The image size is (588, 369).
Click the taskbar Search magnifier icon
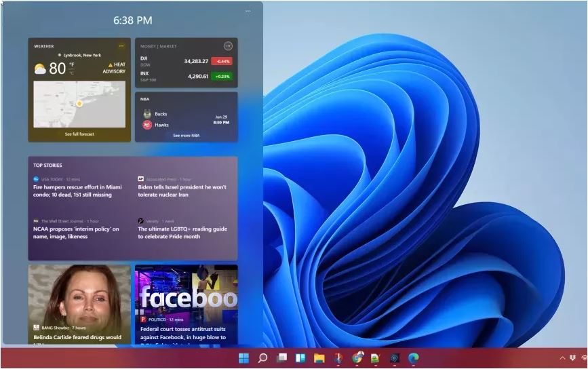click(262, 358)
